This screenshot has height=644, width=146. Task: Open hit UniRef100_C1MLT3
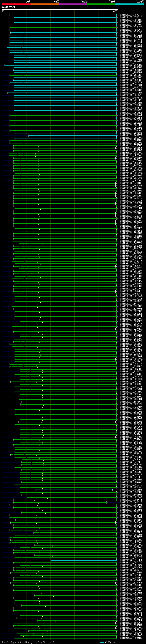pyautogui.click(x=131, y=27)
